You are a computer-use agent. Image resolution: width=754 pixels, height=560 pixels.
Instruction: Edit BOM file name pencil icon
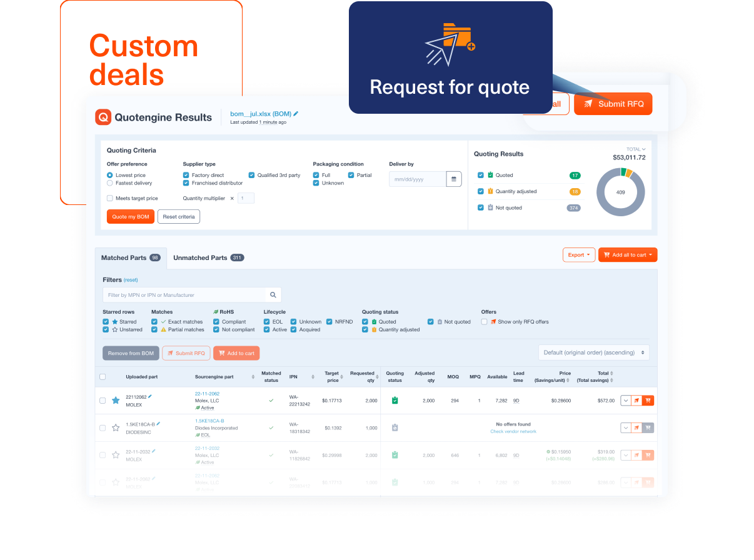tap(296, 114)
